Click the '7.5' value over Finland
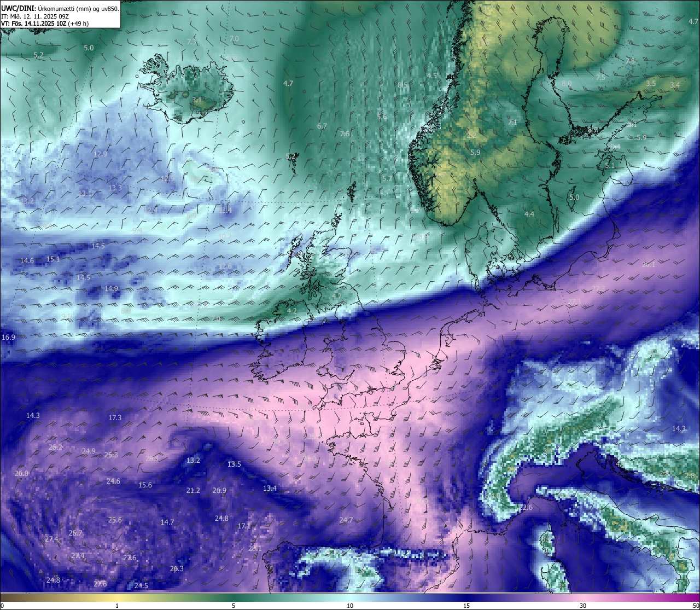 click(x=600, y=78)
